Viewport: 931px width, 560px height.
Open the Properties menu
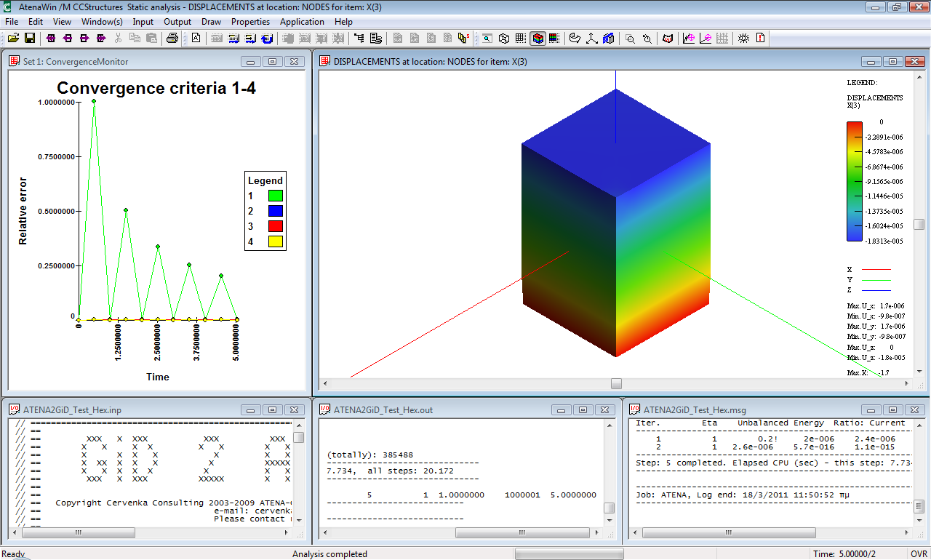click(250, 22)
